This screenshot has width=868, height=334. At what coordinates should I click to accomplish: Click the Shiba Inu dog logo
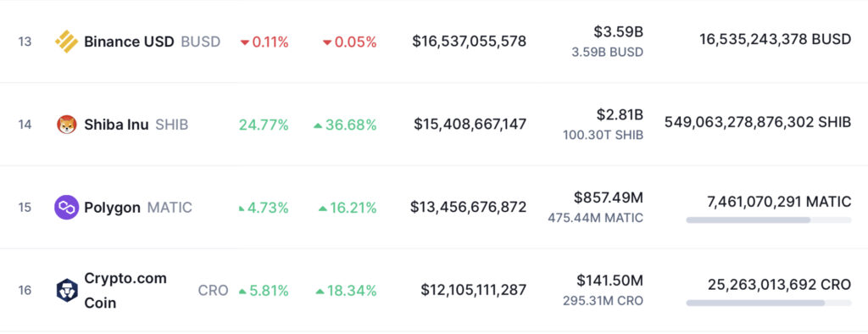66,125
